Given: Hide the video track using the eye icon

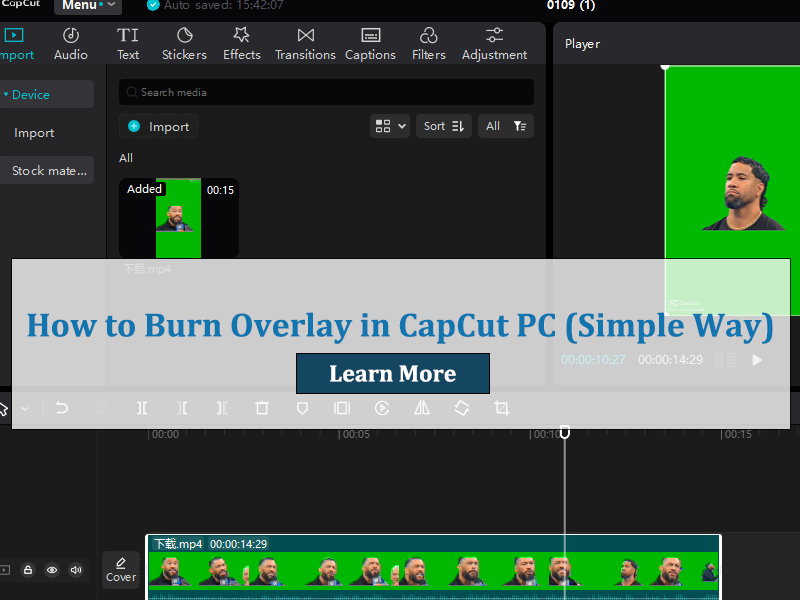Looking at the screenshot, I should pos(52,569).
